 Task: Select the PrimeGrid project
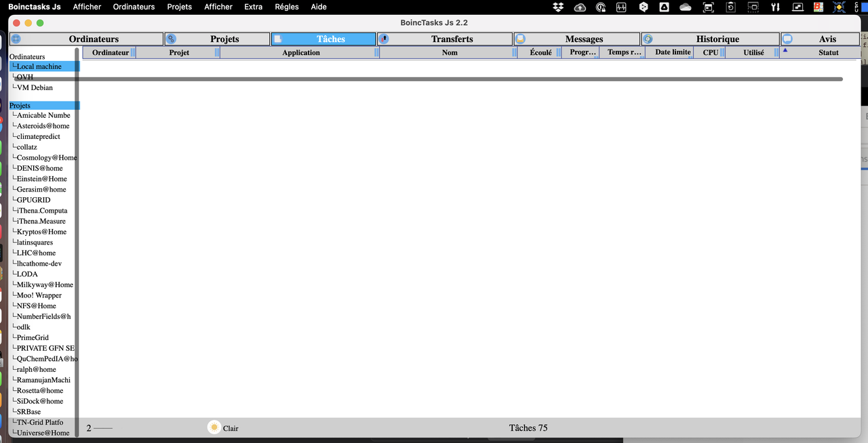33,337
